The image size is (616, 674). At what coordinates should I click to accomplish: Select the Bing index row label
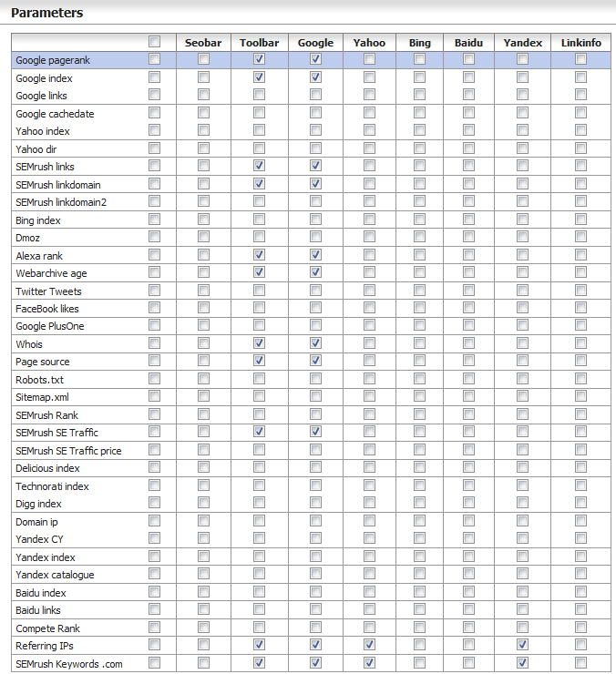tap(38, 220)
